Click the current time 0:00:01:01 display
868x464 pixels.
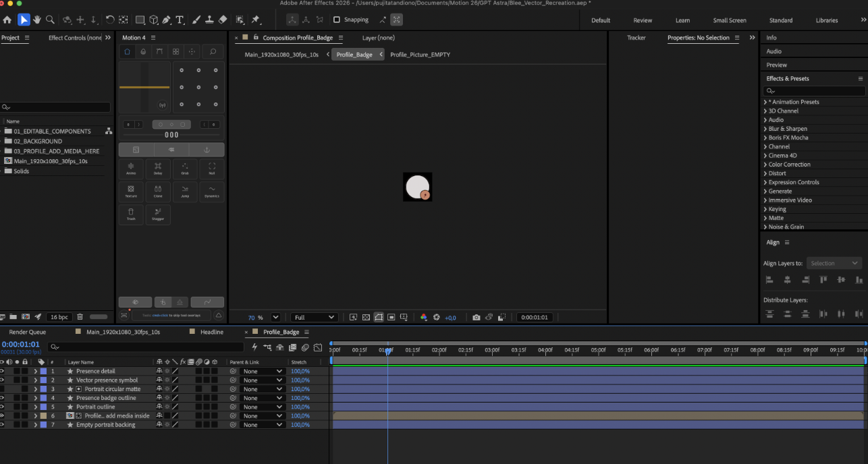click(x=20, y=344)
